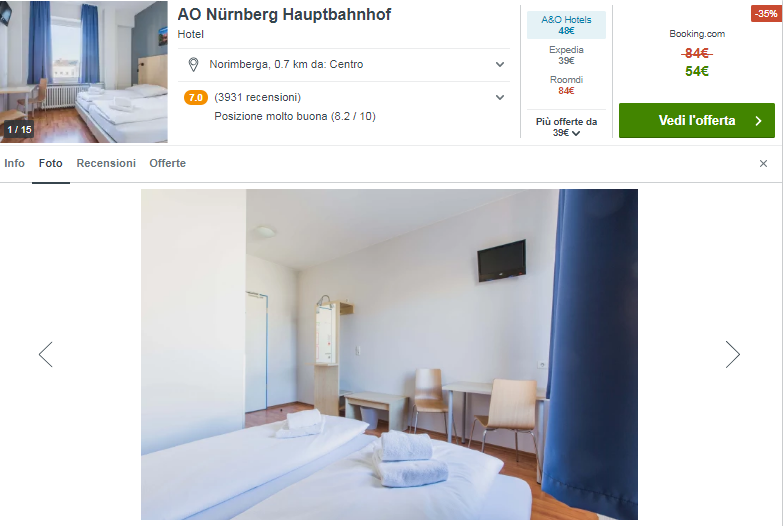The height and width of the screenshot is (526, 783).
Task: Click the orange 7.0 rating badge
Action: pos(196,97)
